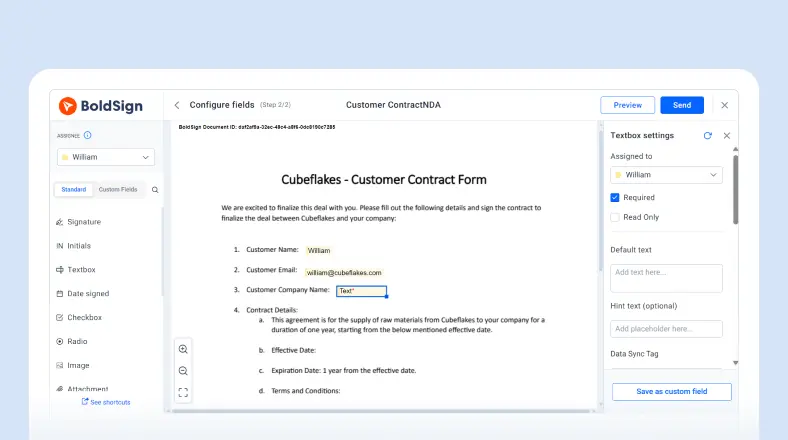Close the Textbox settings panel
Viewport: 788px width, 440px height.
(727, 136)
